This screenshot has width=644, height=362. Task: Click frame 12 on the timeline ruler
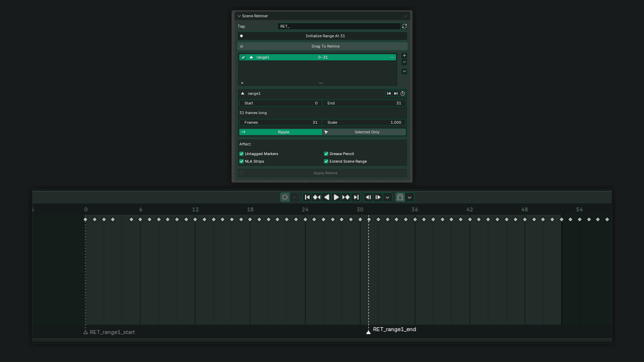tap(195, 209)
